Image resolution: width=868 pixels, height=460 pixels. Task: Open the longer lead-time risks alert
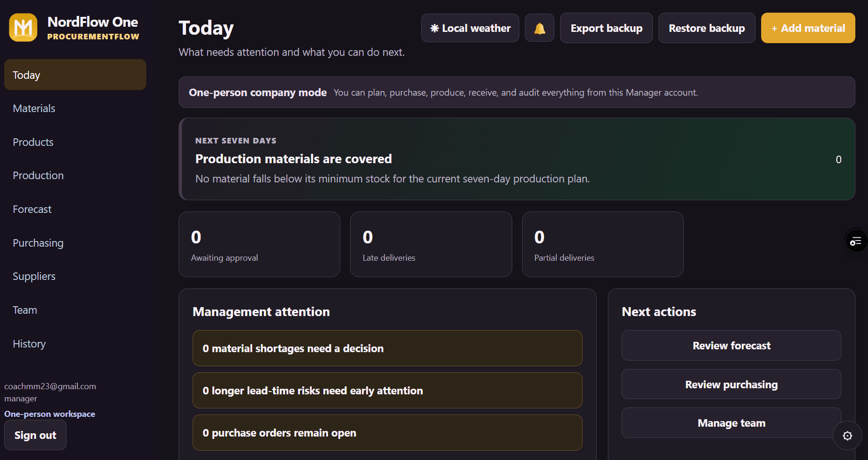click(x=387, y=391)
